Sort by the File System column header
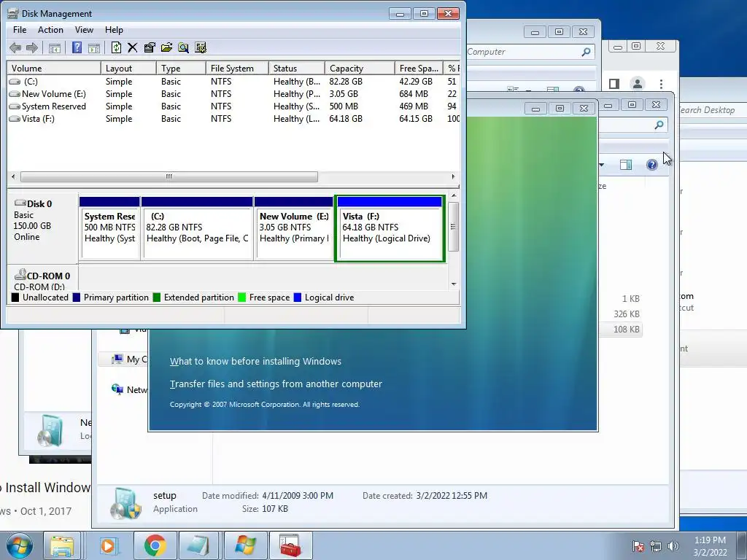Viewport: 747px width, 560px height. point(237,68)
